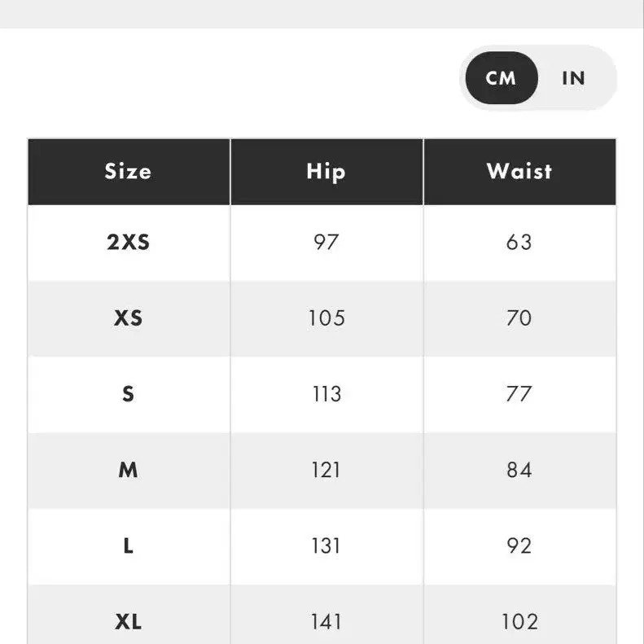This screenshot has width=644, height=644.
Task: Click hip value 131 for L
Action: coord(326,545)
